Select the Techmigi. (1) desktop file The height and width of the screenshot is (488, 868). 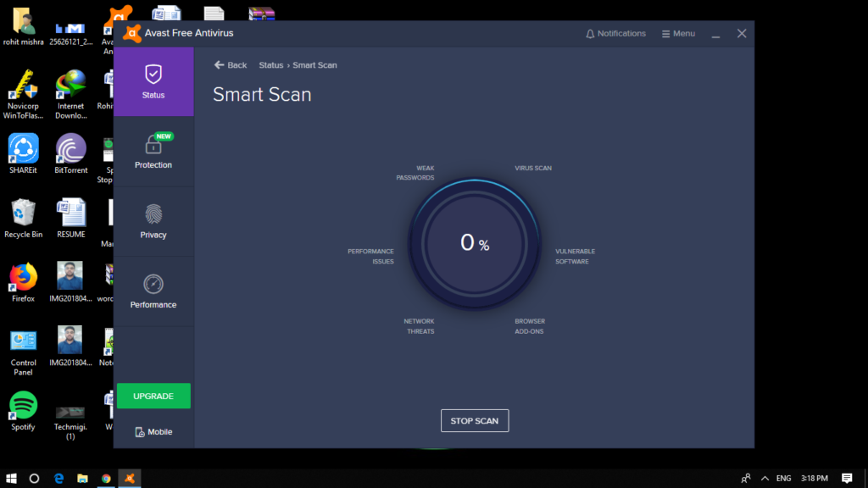tap(71, 422)
